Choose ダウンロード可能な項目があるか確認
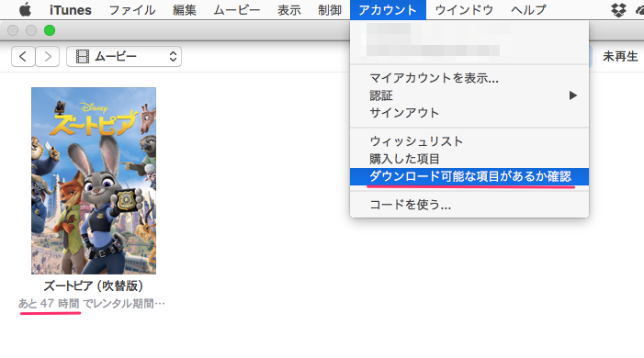This screenshot has height=358, width=644. click(469, 176)
